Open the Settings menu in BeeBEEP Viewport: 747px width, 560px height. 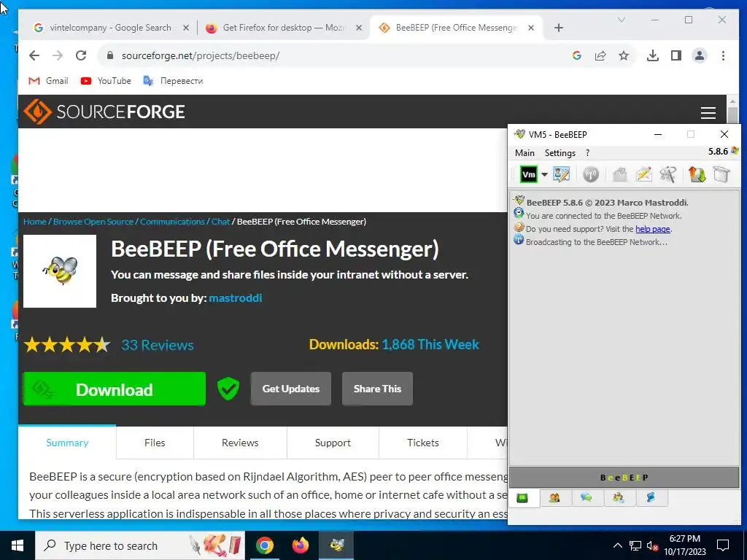pyautogui.click(x=560, y=153)
